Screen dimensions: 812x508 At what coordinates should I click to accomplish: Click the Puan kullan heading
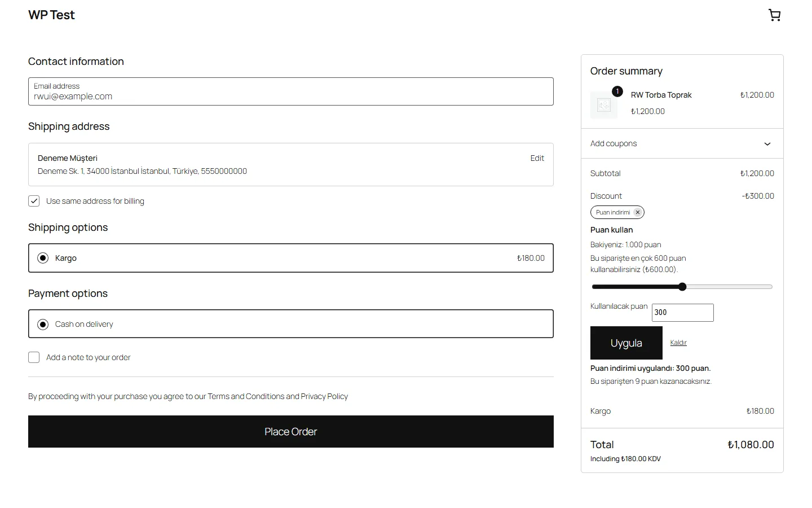(x=611, y=230)
